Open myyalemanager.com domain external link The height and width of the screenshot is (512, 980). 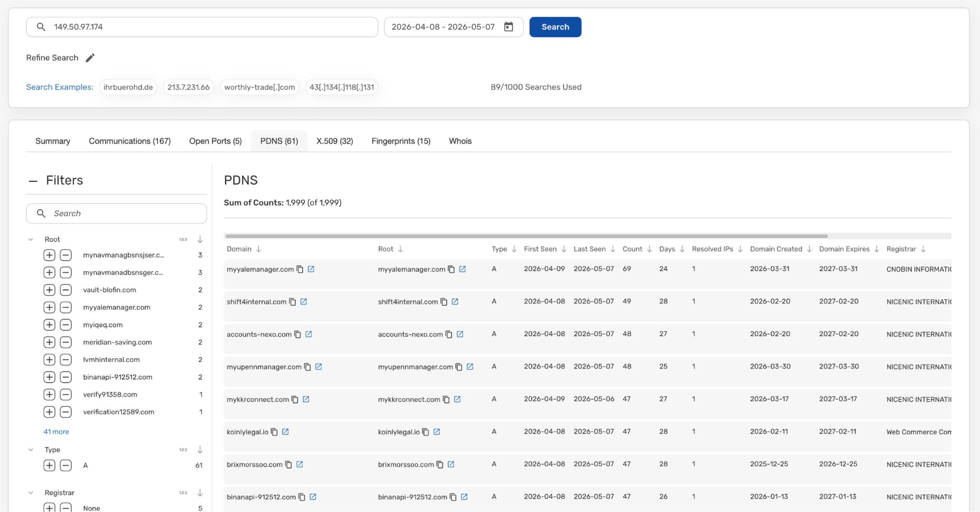pyautogui.click(x=311, y=269)
